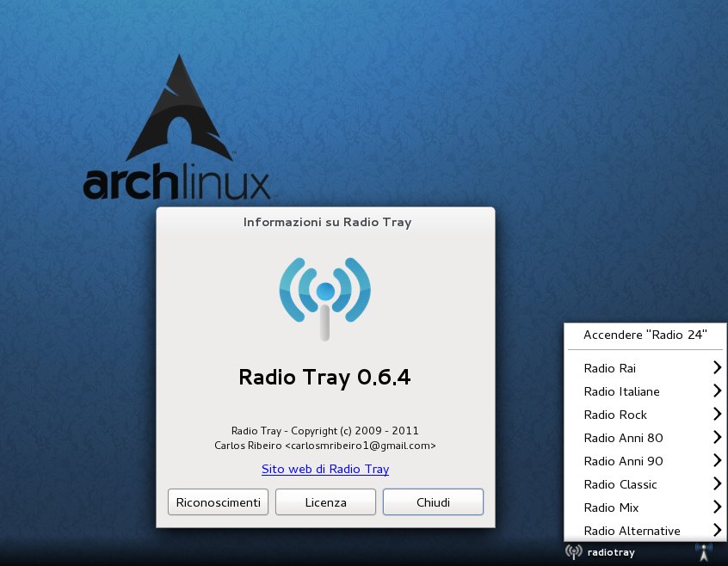Expand the Radio Anni 90 submenu arrow
The image size is (728, 566).
click(x=718, y=460)
